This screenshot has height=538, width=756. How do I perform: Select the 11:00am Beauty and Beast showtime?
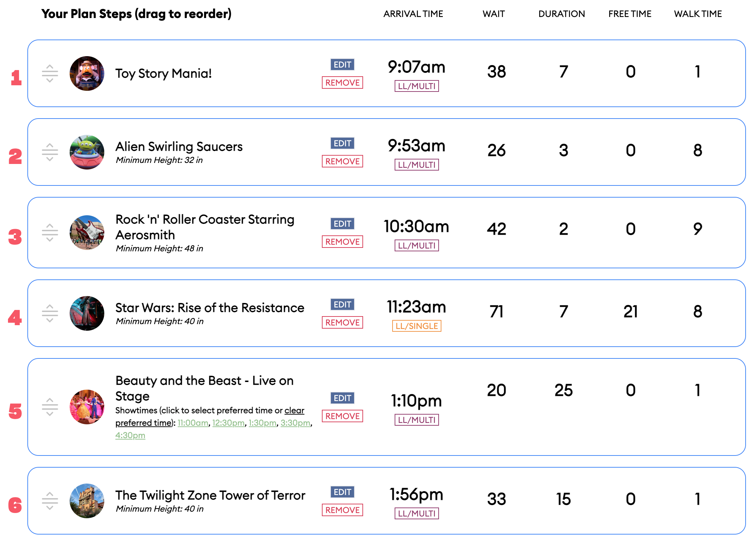(x=193, y=423)
